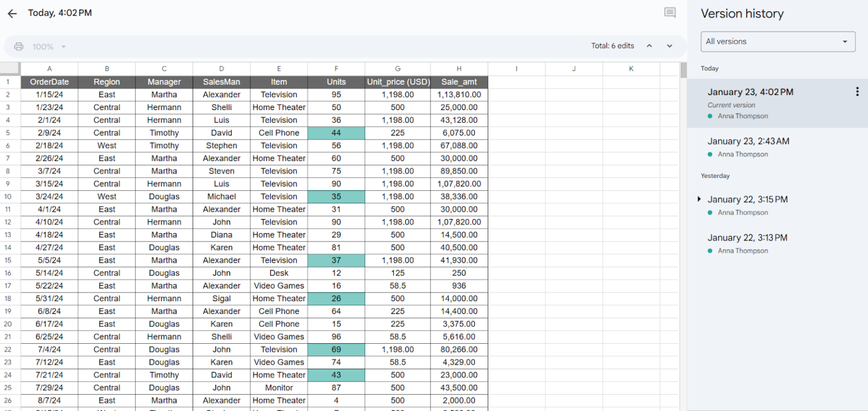
Task: Click the Manager header cell
Action: [164, 82]
